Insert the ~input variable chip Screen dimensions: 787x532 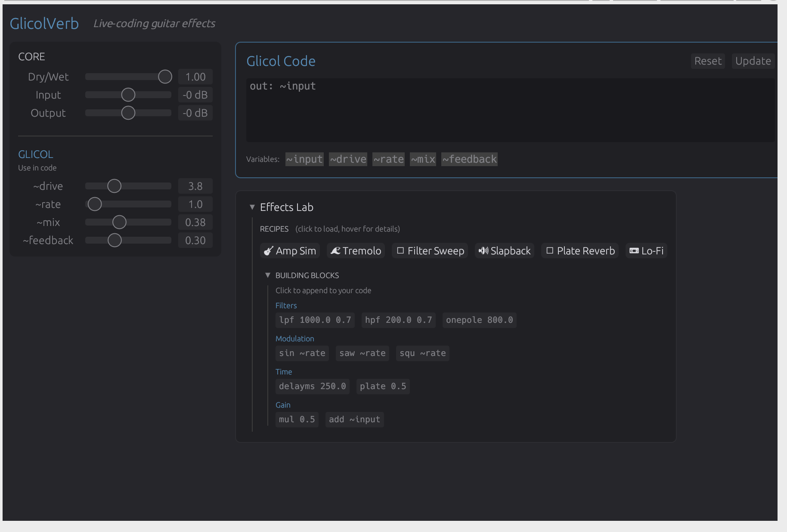click(304, 159)
